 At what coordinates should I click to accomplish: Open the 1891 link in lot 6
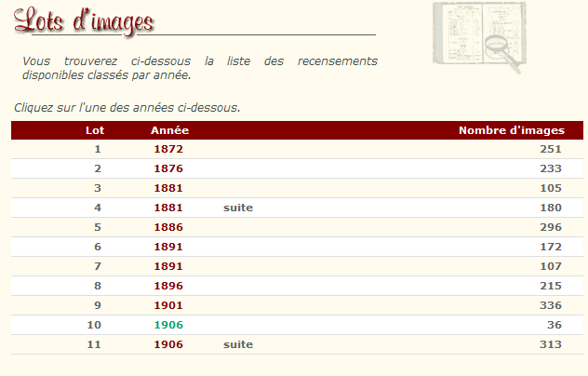pyautogui.click(x=168, y=247)
